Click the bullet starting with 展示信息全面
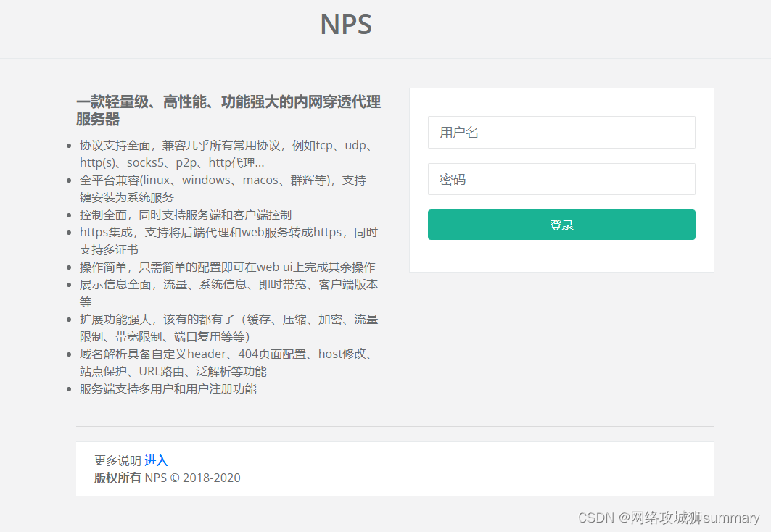This screenshot has height=532, width=771. [x=228, y=293]
